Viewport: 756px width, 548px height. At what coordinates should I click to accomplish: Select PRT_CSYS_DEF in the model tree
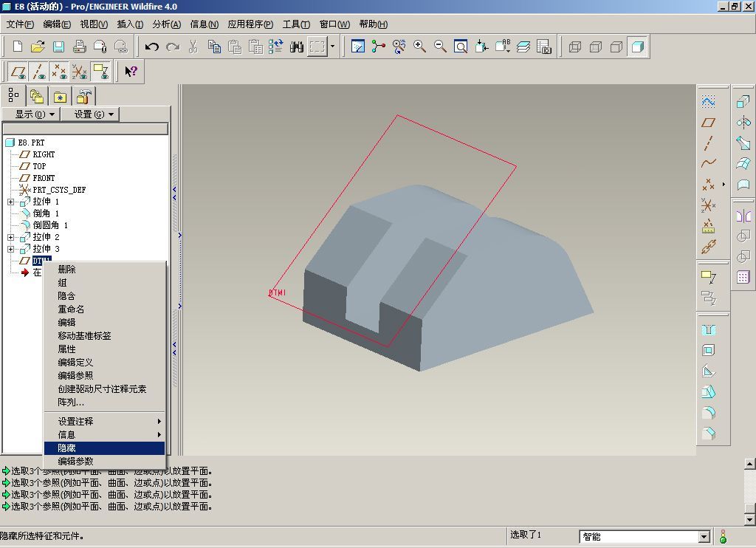59,190
